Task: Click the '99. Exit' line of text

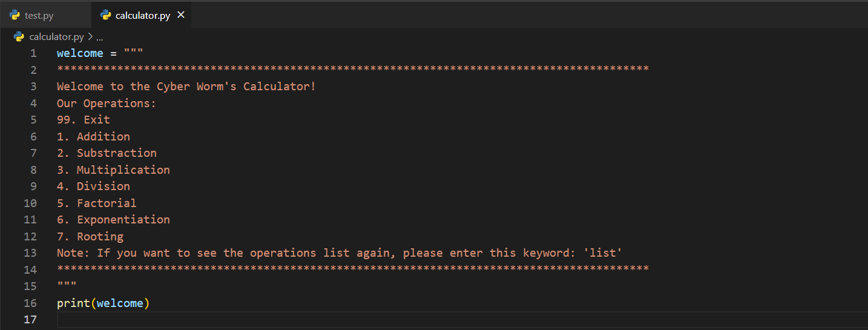Action: [x=84, y=120]
